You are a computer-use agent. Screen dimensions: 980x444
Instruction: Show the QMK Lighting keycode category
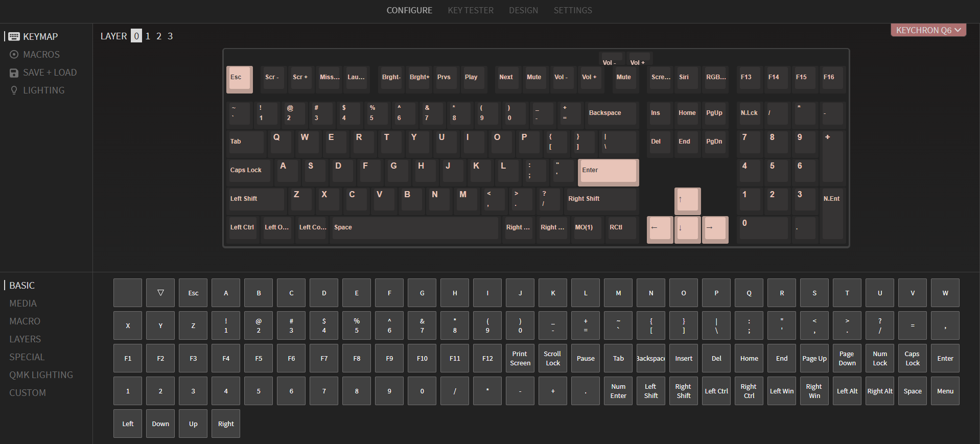pos(41,375)
